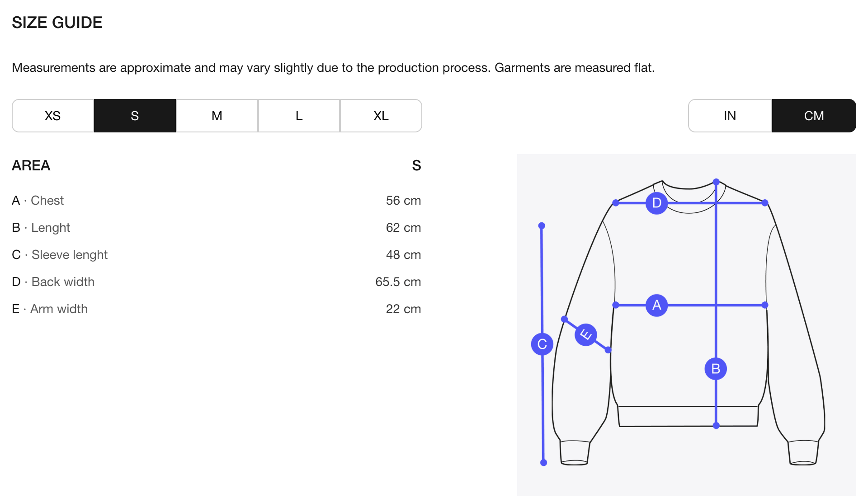
Task: Select size S tab
Action: click(135, 116)
